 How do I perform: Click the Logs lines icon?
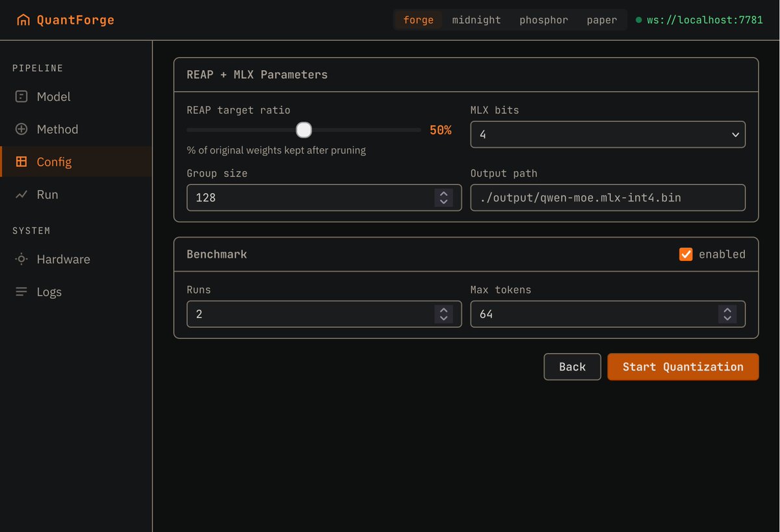21,292
